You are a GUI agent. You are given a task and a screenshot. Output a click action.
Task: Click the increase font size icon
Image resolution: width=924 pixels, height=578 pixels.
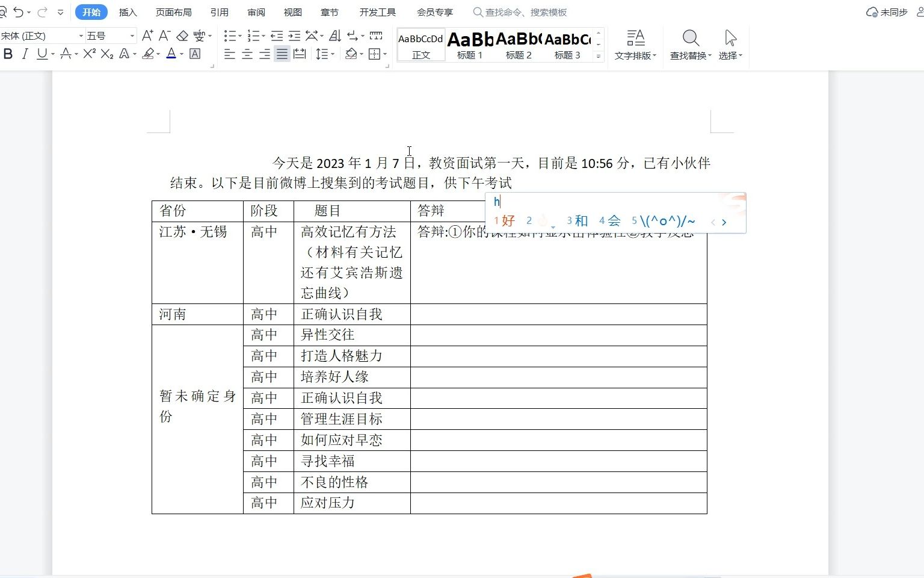147,36
